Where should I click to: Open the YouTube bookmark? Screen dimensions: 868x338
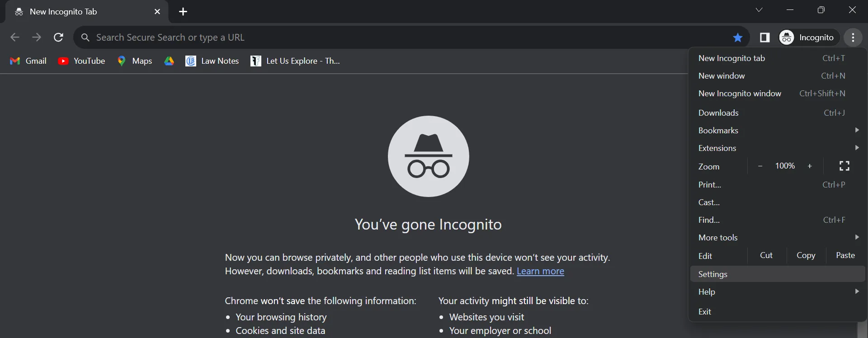tap(81, 61)
